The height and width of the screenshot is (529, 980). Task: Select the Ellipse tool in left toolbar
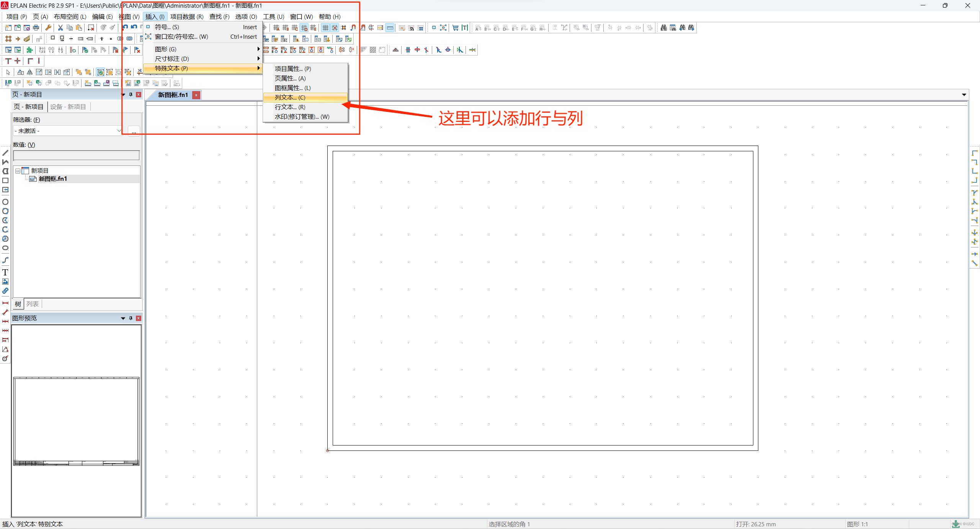[5, 248]
